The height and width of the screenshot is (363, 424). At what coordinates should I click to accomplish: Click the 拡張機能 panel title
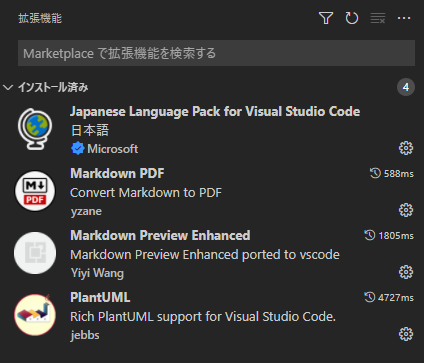[x=40, y=18]
